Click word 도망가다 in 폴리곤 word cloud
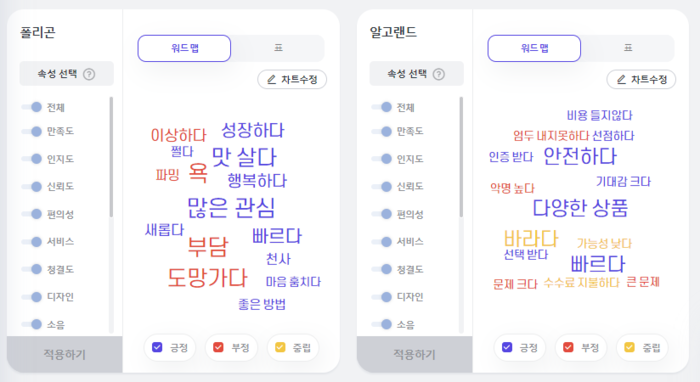Screen dimensions: 700x382 pyautogui.click(x=207, y=278)
